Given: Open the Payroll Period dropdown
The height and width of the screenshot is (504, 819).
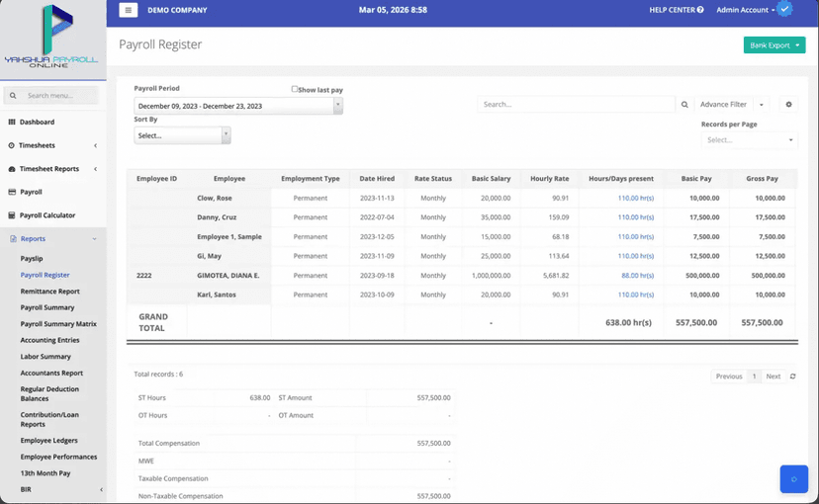Looking at the screenshot, I should 238,106.
